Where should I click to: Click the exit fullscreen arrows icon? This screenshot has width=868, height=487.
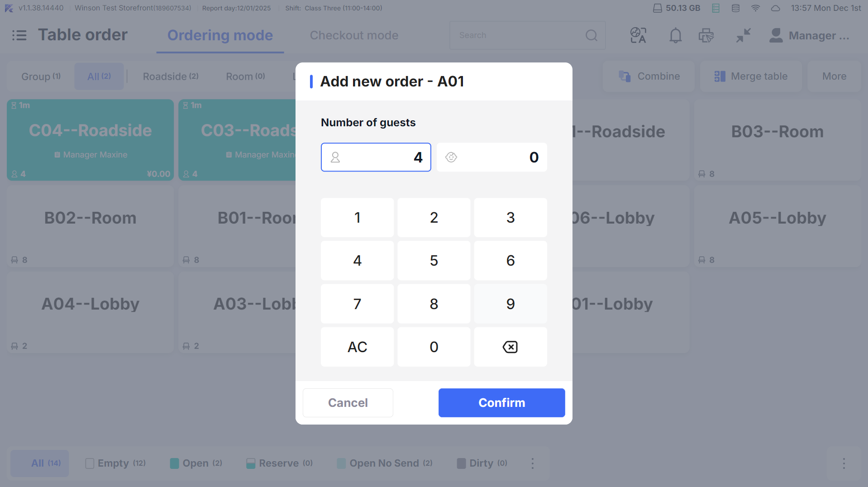[x=743, y=35]
